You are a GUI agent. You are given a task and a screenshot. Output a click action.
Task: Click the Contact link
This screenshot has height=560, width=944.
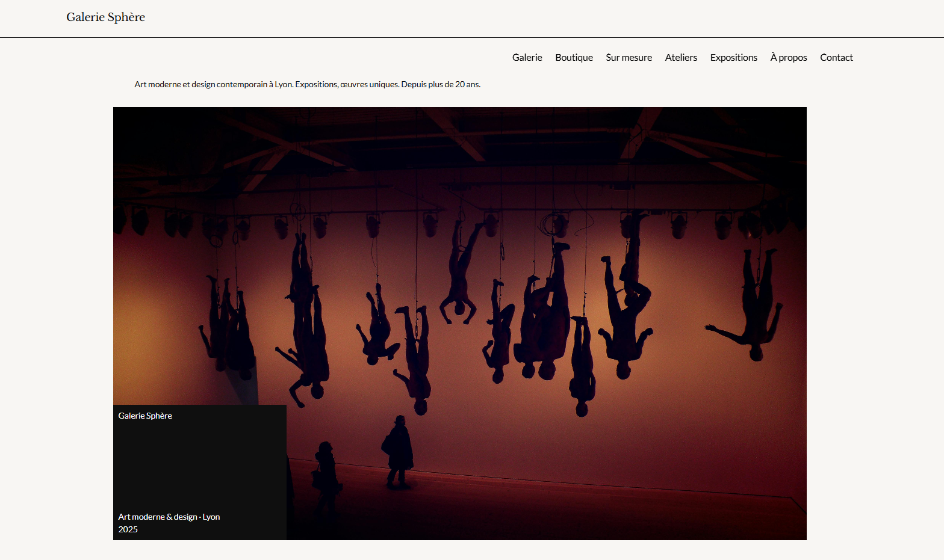point(836,58)
